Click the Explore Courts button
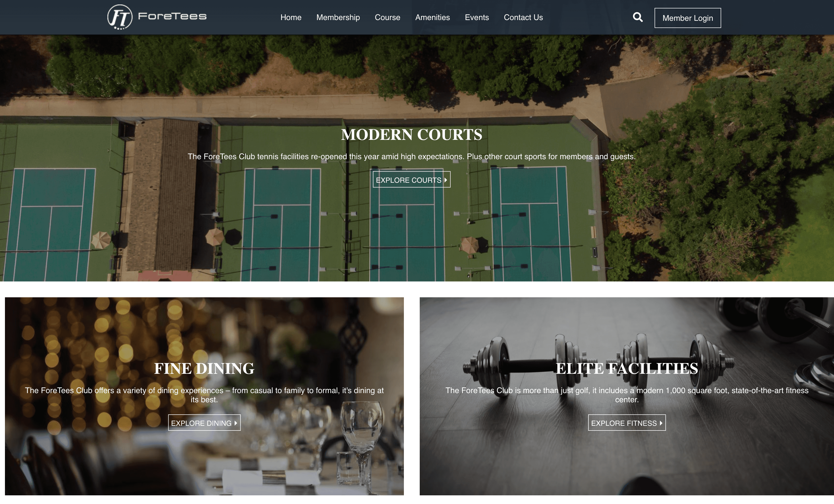Viewport: 834px width, 504px height. 412,179
